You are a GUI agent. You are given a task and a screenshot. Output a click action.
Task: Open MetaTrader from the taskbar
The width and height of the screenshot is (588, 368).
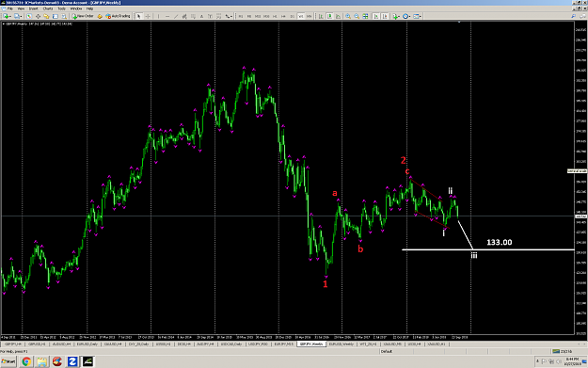click(x=87, y=361)
